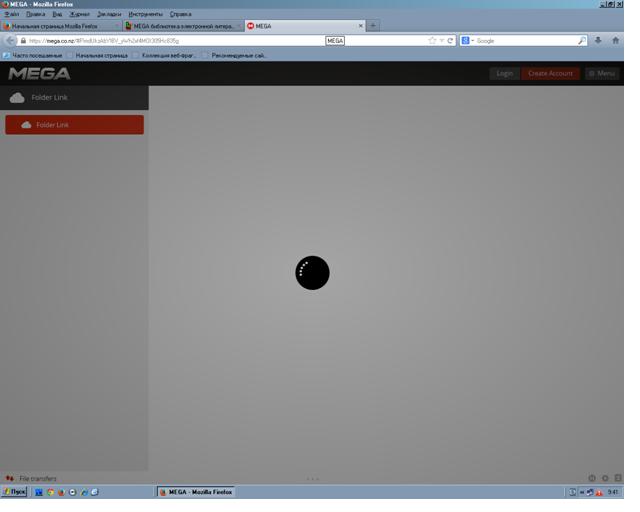
Task: Switch to Начальная страница Mozilla Firefox tab
Action: 60,26
